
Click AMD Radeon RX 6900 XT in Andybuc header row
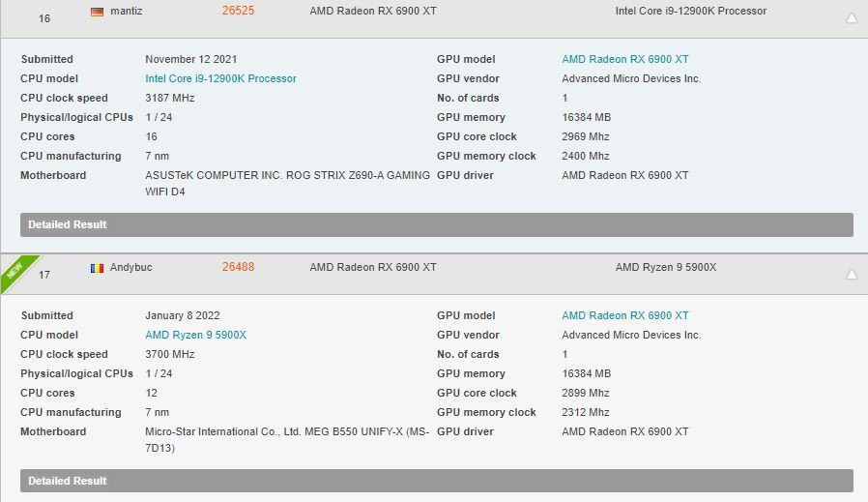click(372, 267)
